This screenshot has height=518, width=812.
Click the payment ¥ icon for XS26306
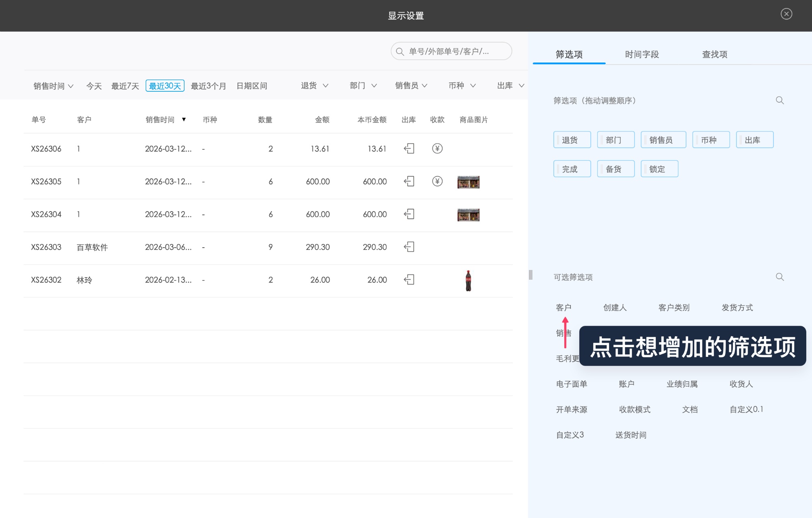pos(437,149)
